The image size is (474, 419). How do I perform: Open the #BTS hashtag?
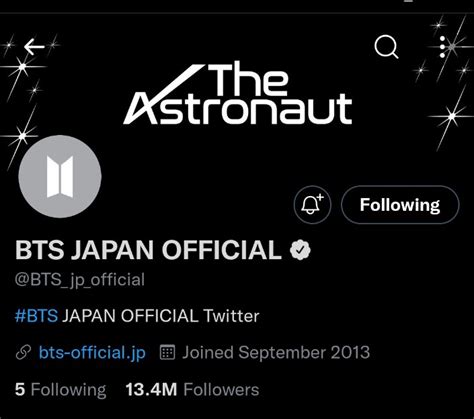(x=36, y=316)
